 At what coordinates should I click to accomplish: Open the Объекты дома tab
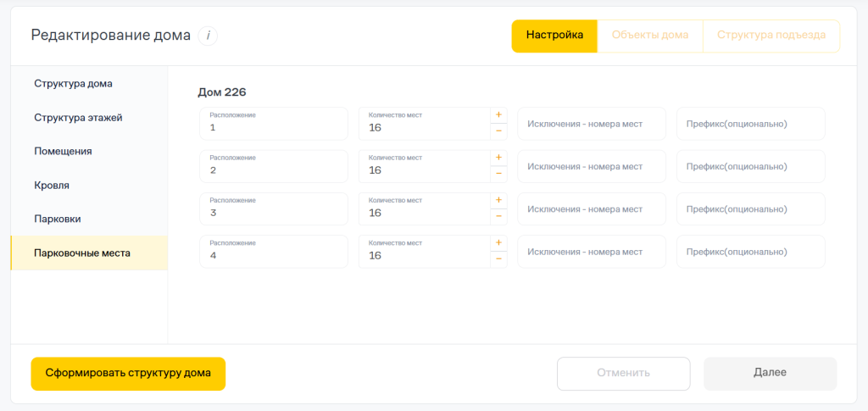coord(650,36)
